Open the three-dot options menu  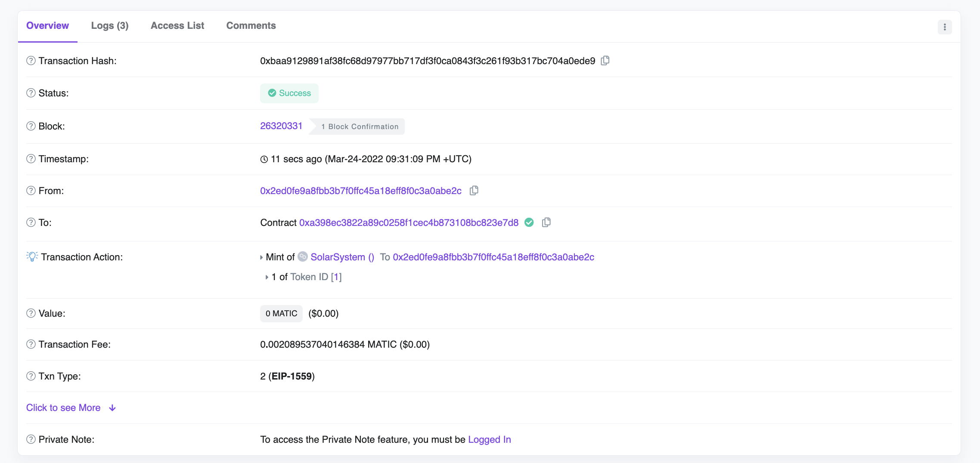(945, 27)
